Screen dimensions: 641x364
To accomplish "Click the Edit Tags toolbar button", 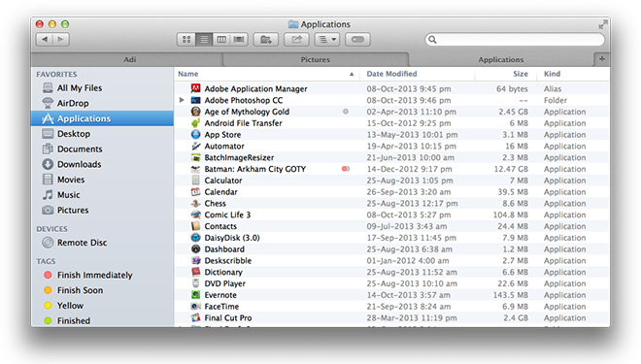I will coord(357,39).
